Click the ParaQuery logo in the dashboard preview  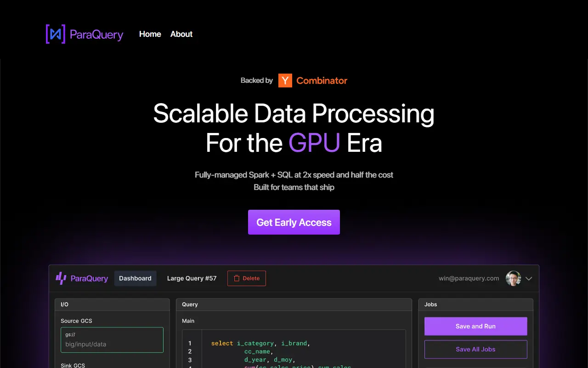pyautogui.click(x=82, y=278)
